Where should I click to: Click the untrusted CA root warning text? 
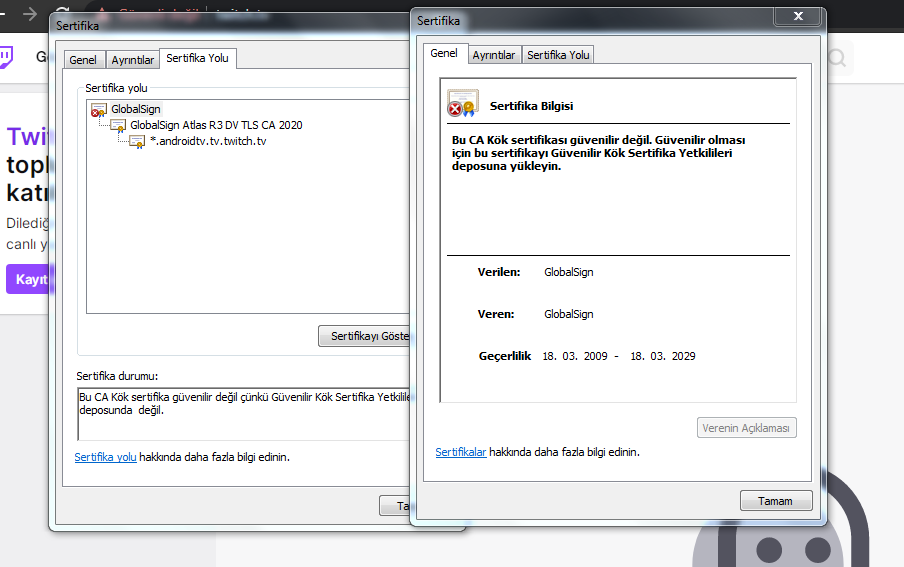pyautogui.click(x=598, y=153)
